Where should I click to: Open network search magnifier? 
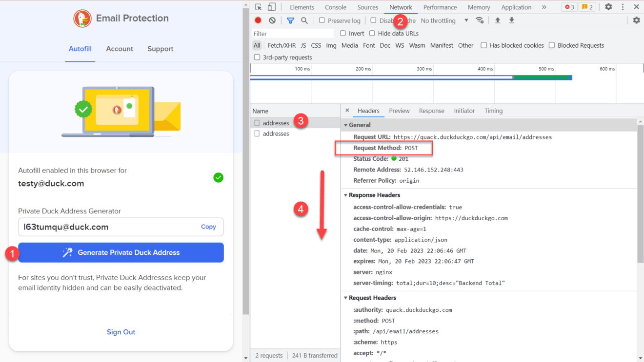pyautogui.click(x=304, y=20)
